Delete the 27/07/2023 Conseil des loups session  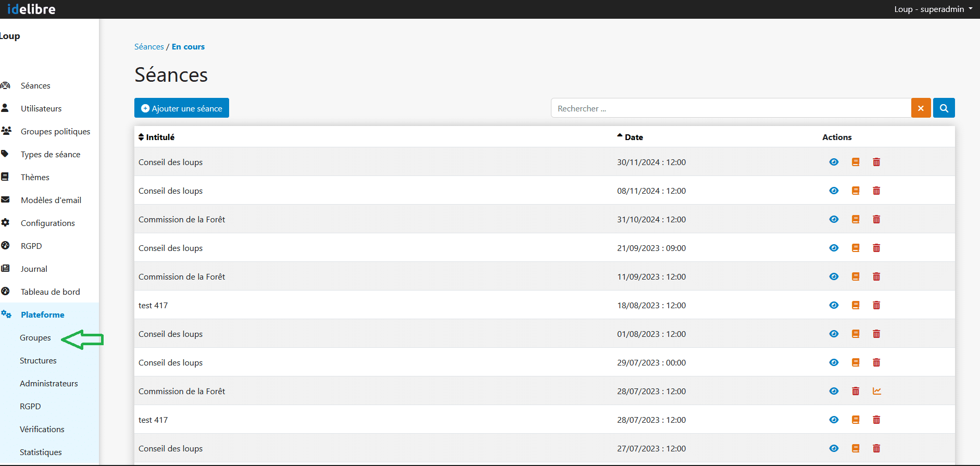pyautogui.click(x=876, y=448)
